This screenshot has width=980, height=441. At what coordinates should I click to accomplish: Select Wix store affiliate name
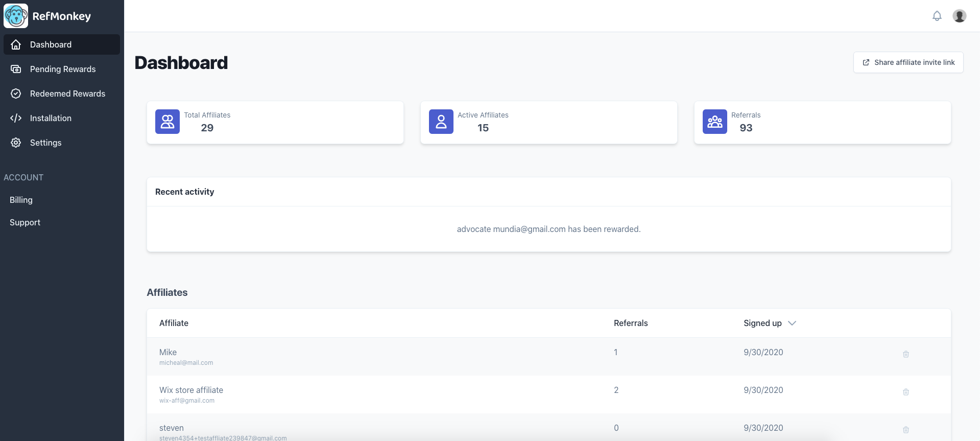click(x=191, y=390)
